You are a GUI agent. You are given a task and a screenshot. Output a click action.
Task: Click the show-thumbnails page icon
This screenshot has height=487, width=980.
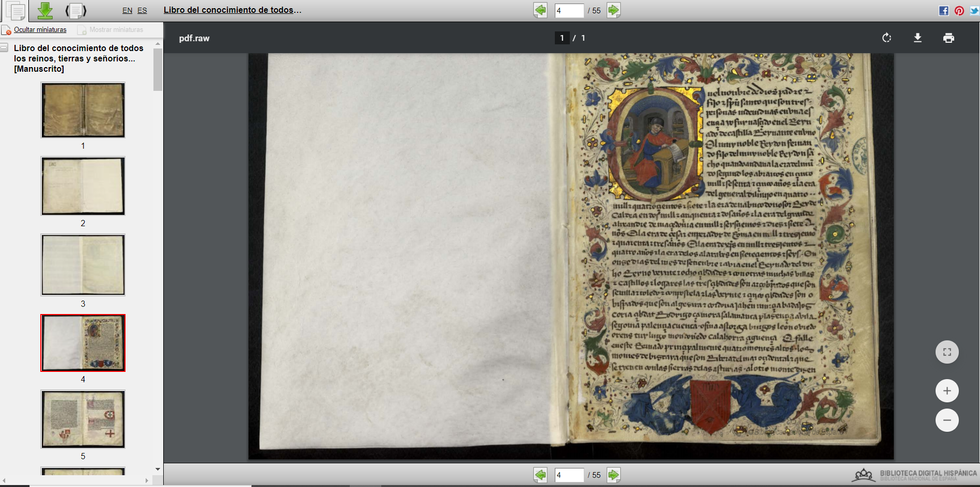click(x=82, y=30)
